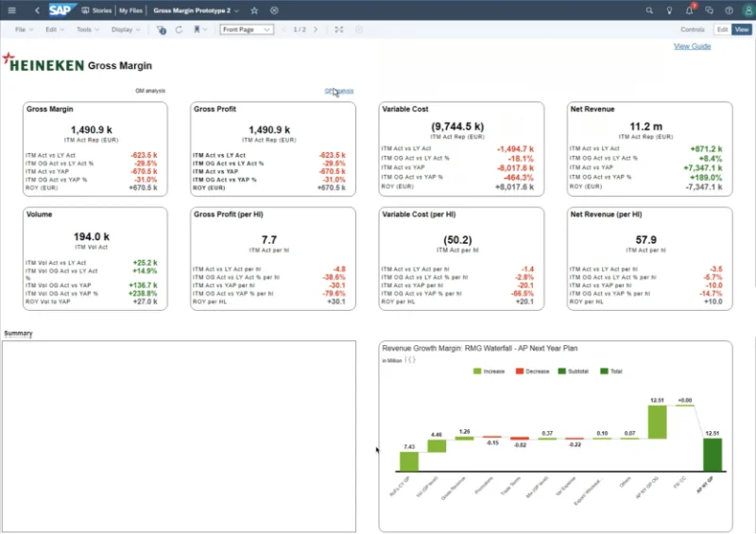Select the Gross Profit tile title
Screen dimensions: 756x534
point(215,109)
